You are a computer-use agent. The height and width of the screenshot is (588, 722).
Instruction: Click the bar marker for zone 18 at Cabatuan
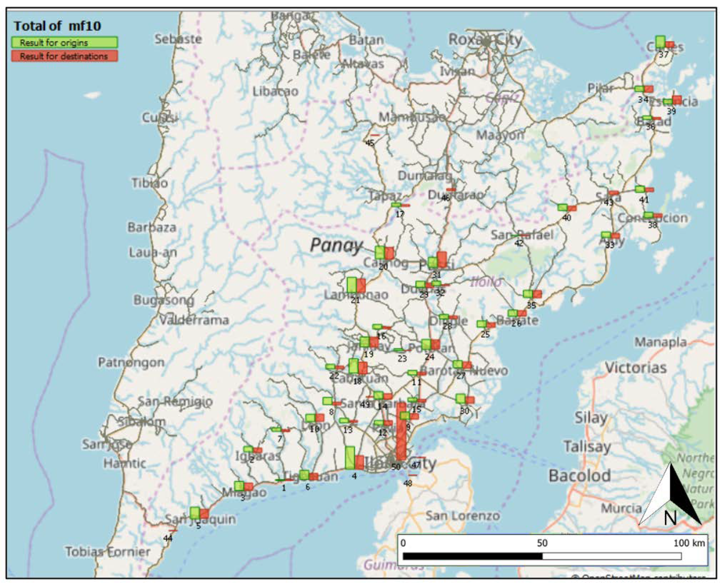[358, 367]
